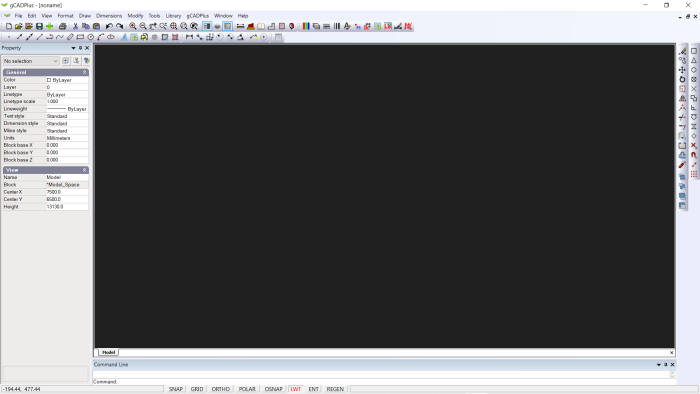The height and width of the screenshot is (394, 700).
Task: Open the Draw menu
Action: [84, 16]
